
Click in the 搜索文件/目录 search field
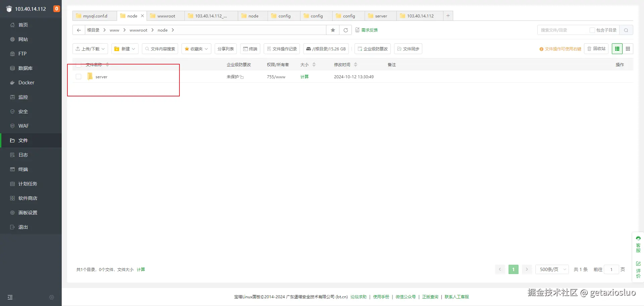563,30
